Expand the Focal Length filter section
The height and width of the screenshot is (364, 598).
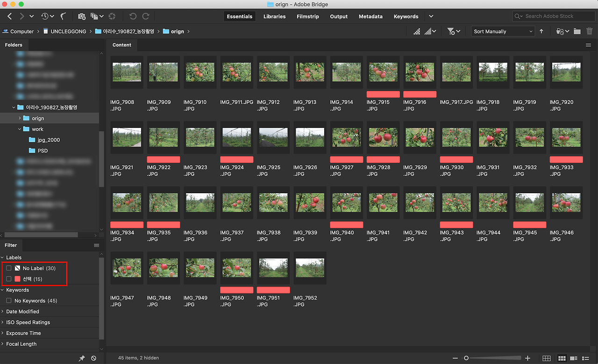pos(2,344)
